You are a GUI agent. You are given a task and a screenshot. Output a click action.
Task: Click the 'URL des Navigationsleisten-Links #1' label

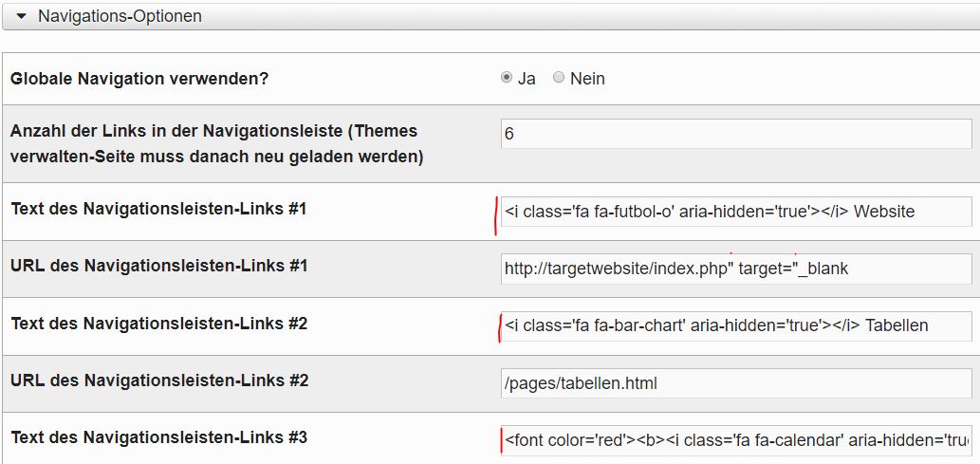159,266
